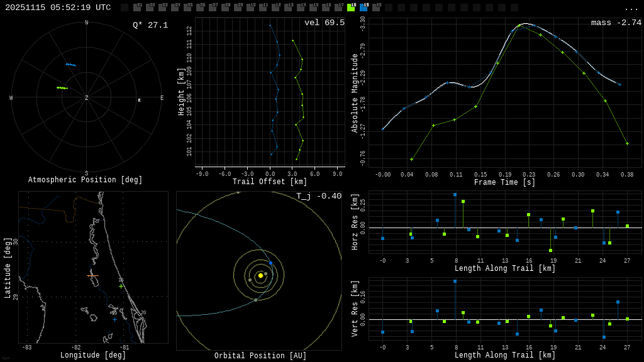Image resolution: width=644 pixels, height=362 pixels.
Task: Click the mass -2.74 readout
Action: (616, 23)
